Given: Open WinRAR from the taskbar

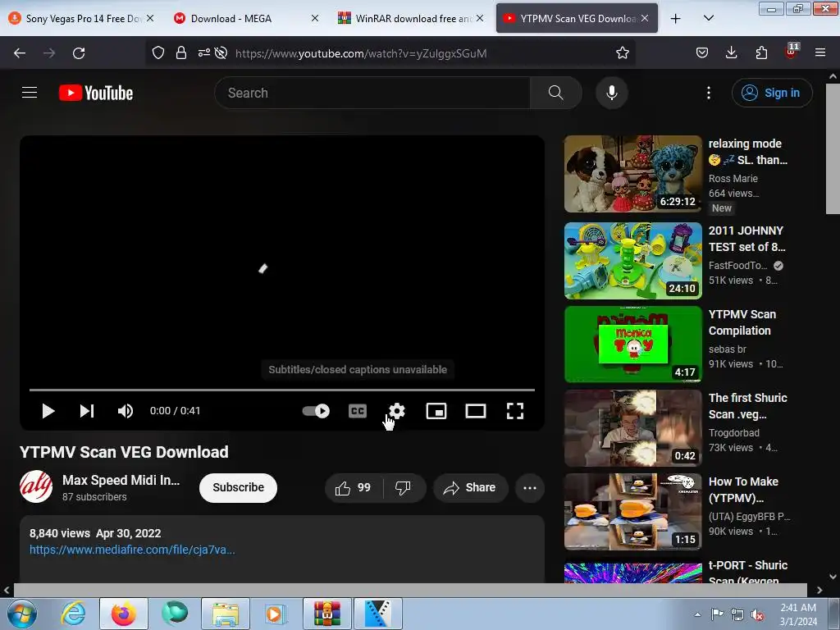Looking at the screenshot, I should pos(327,614).
